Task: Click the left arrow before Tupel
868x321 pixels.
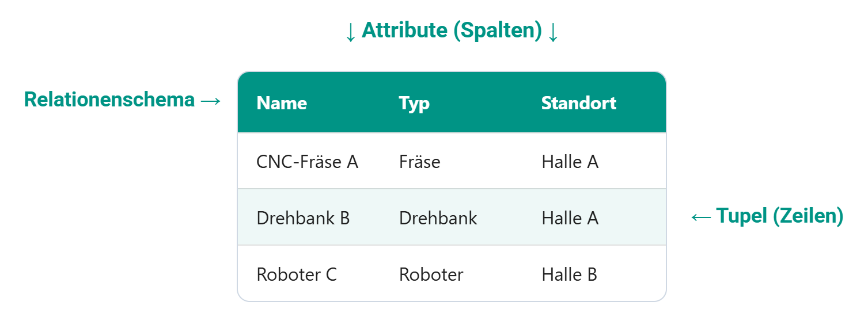Action: pyautogui.click(x=701, y=217)
